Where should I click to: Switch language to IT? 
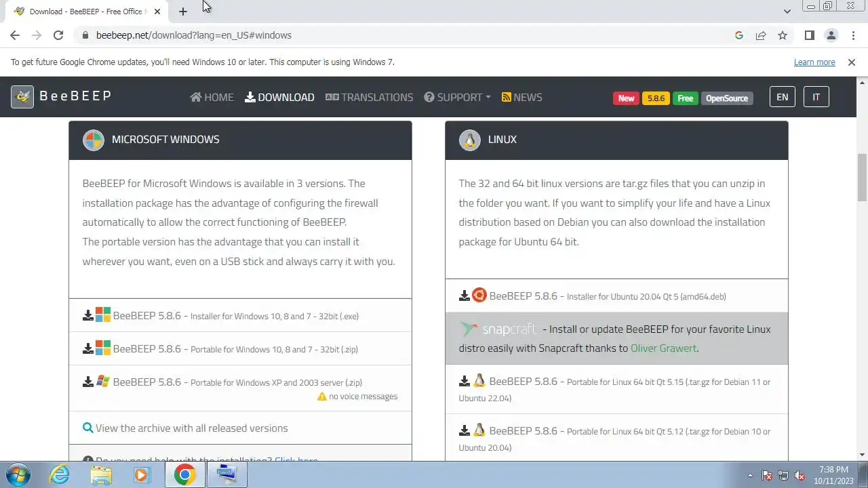pos(816,97)
